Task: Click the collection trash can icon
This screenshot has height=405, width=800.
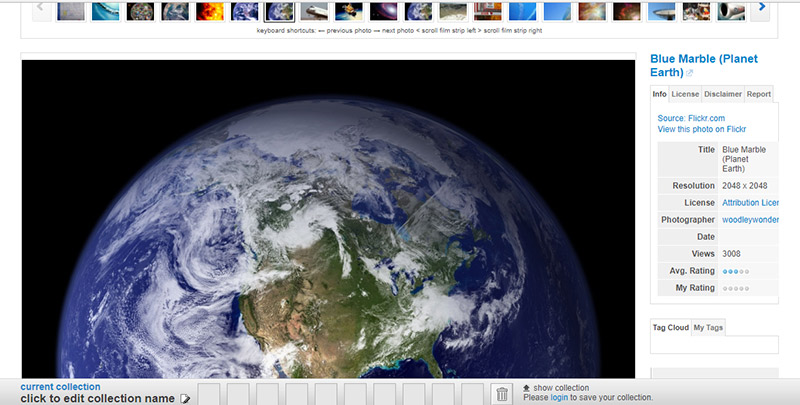Action: click(502, 394)
